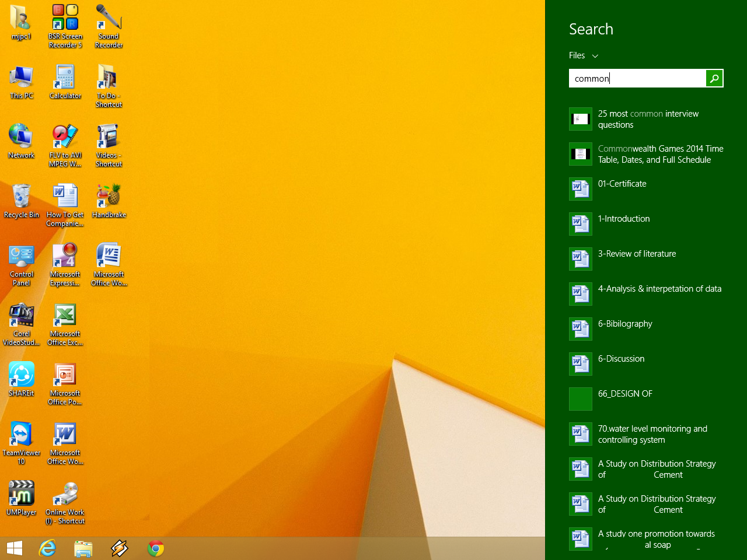The height and width of the screenshot is (560, 747).
Task: Open the Sound Recorder shortcut
Action: [109, 27]
